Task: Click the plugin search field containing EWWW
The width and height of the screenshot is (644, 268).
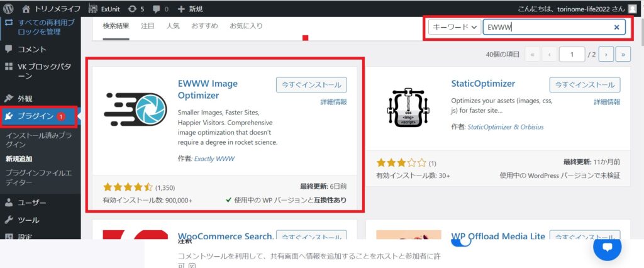Action: click(x=554, y=27)
